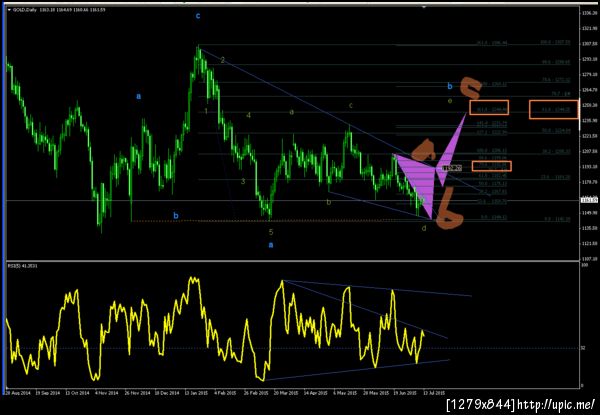Click the 19 Sep 2014 date label

tap(48, 393)
